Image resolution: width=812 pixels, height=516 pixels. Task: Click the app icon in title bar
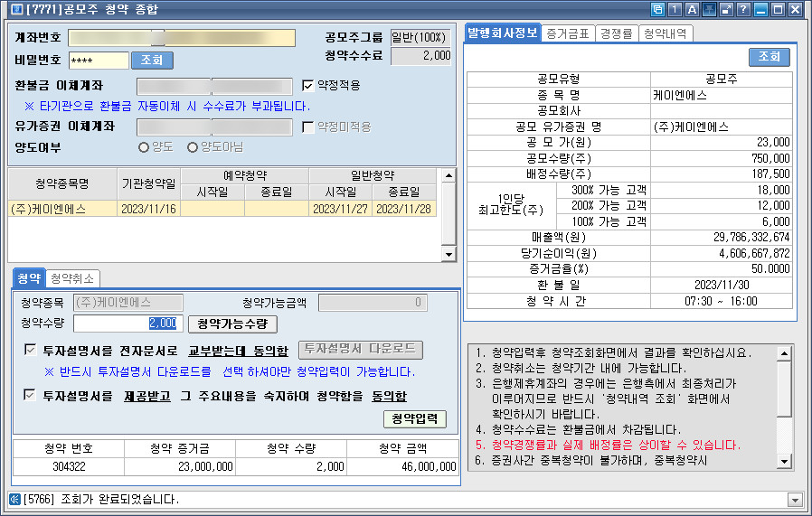[x=16, y=9]
